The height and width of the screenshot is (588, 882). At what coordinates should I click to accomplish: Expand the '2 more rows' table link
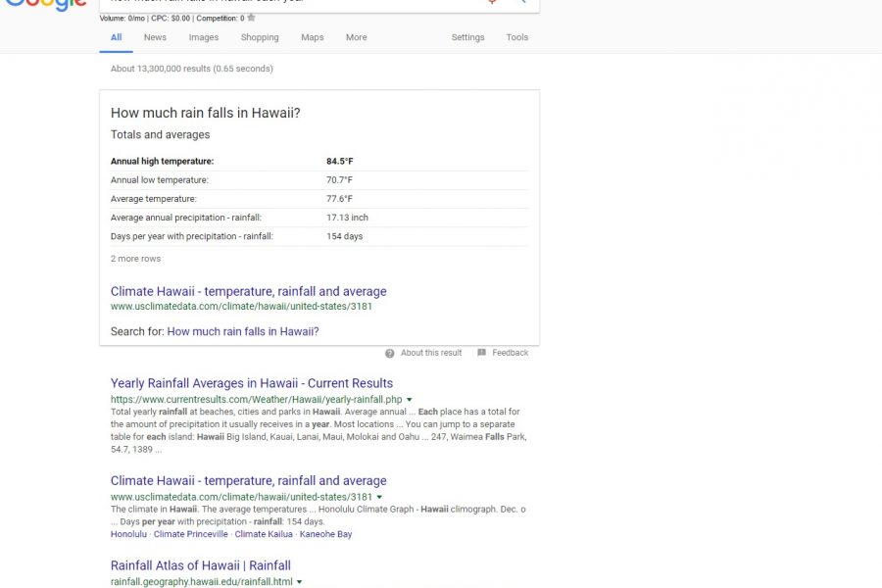(135, 259)
